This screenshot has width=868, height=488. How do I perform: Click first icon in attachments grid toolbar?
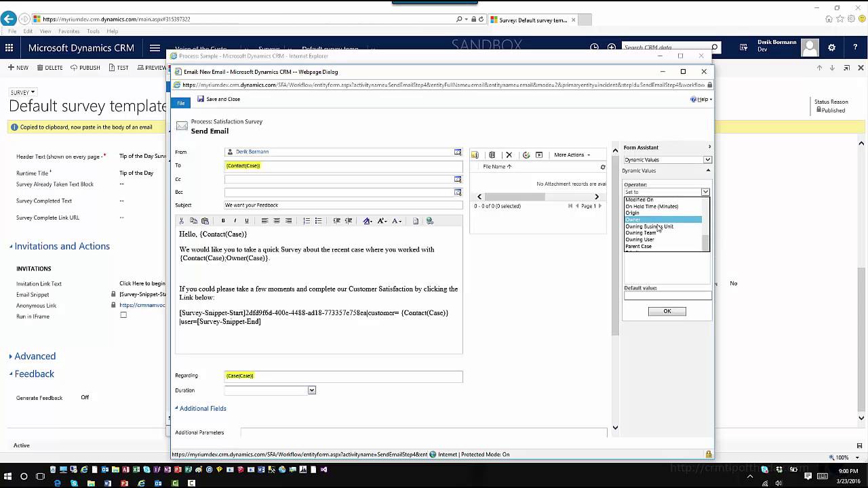[x=475, y=155]
